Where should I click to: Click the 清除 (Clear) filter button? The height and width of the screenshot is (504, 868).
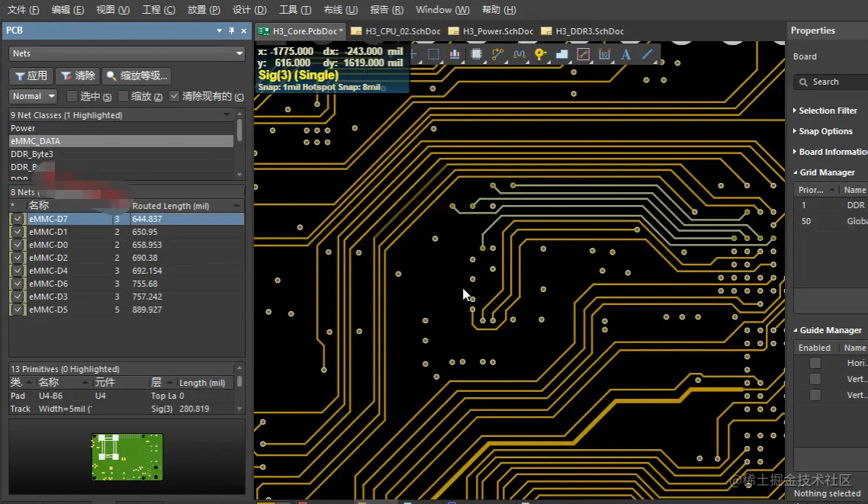tap(78, 75)
